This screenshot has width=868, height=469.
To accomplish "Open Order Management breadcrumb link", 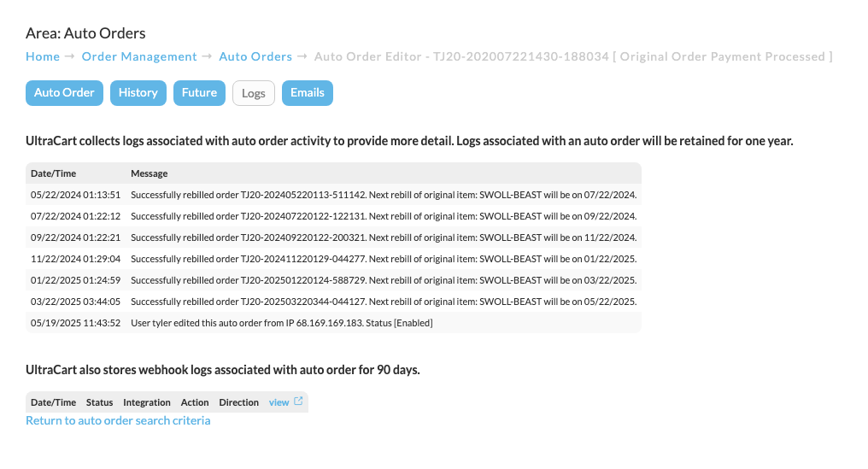I will tap(139, 56).
